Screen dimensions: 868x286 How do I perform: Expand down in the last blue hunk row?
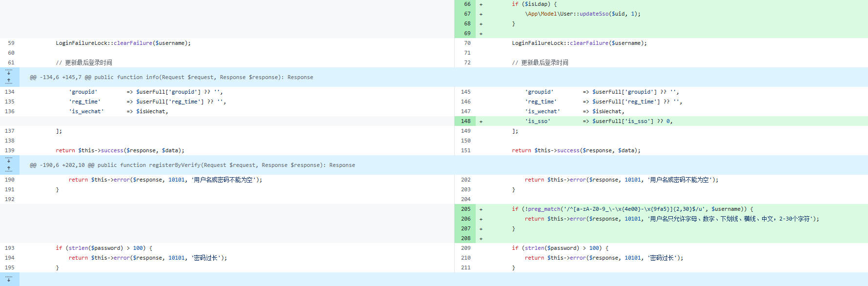click(9, 279)
